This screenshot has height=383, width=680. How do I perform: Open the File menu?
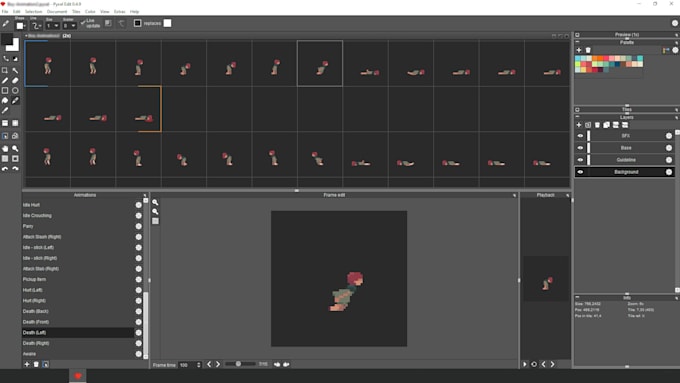(5, 12)
